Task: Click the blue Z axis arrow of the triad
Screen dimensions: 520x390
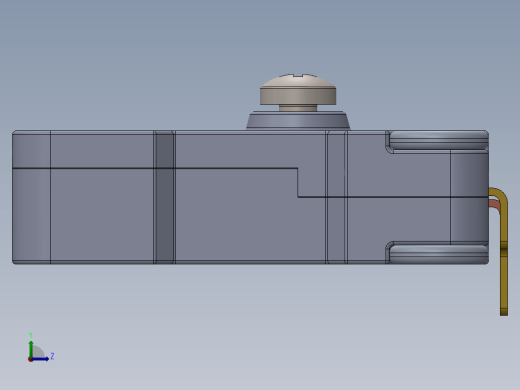Action: click(x=41, y=359)
